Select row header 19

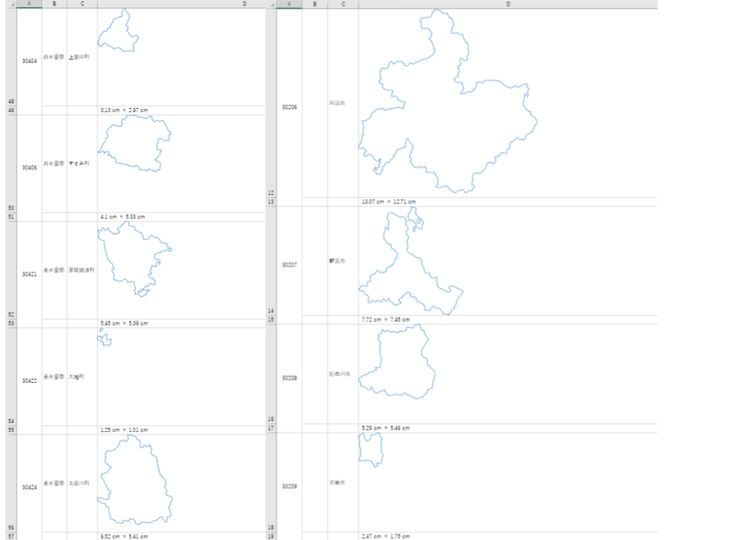[271, 536]
